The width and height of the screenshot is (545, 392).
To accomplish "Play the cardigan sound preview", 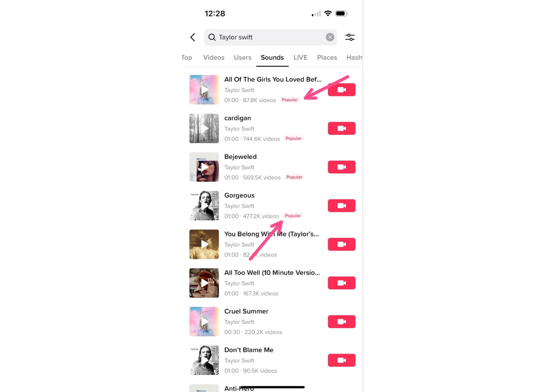I will click(204, 128).
